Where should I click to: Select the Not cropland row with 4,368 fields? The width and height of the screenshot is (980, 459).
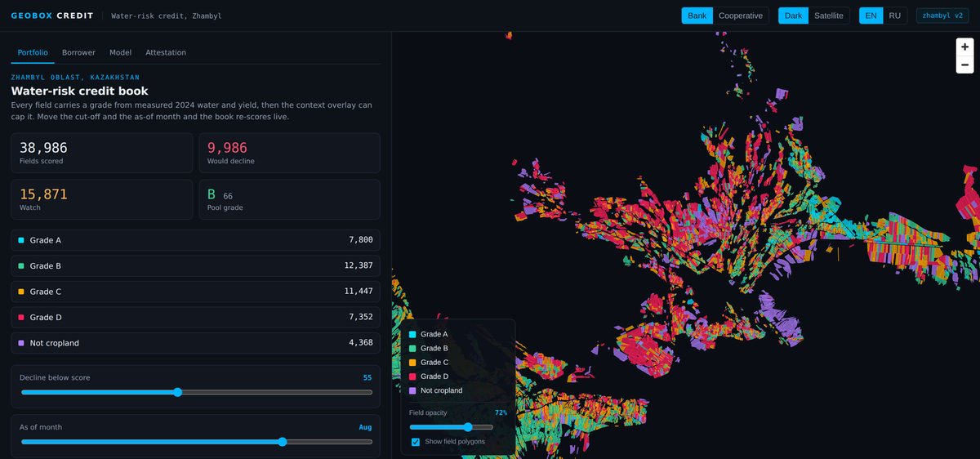(x=196, y=343)
